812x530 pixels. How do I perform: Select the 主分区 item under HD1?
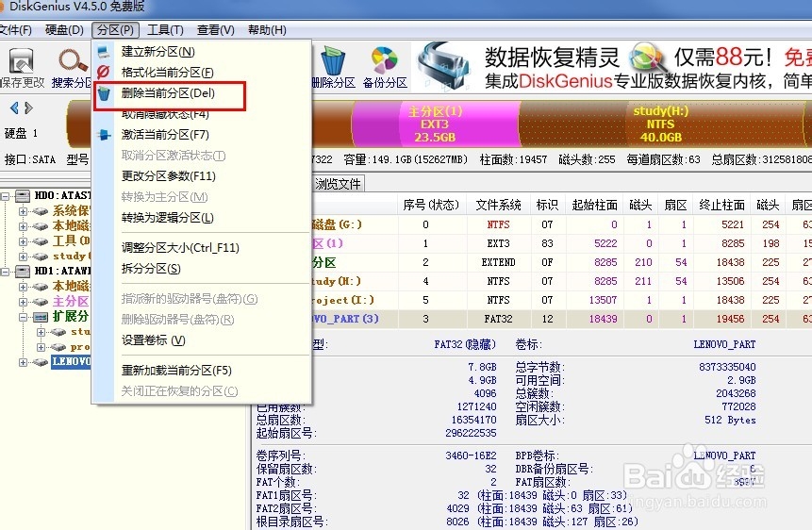pyautogui.click(x=71, y=301)
